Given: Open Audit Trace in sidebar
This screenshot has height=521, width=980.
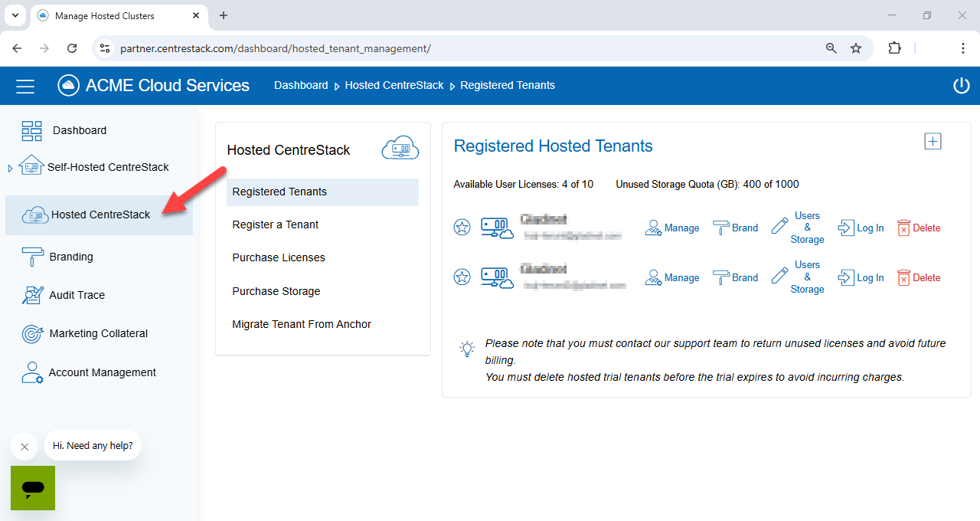Looking at the screenshot, I should [77, 295].
